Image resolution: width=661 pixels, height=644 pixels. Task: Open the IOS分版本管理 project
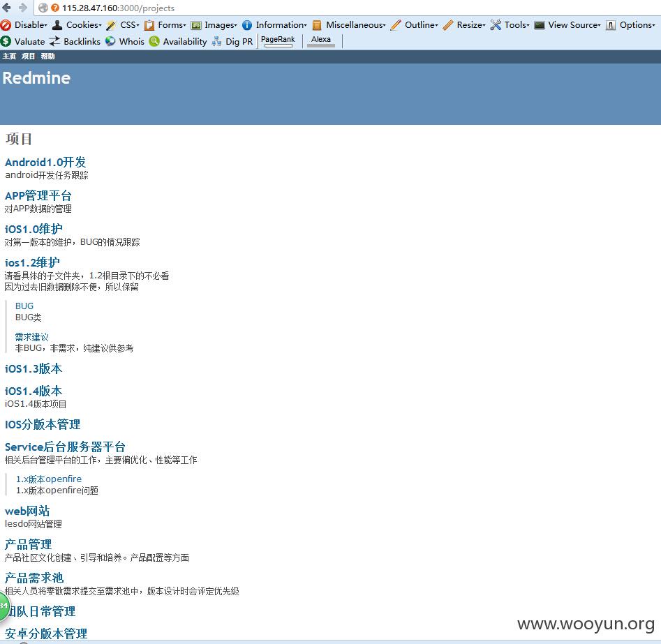tap(43, 424)
